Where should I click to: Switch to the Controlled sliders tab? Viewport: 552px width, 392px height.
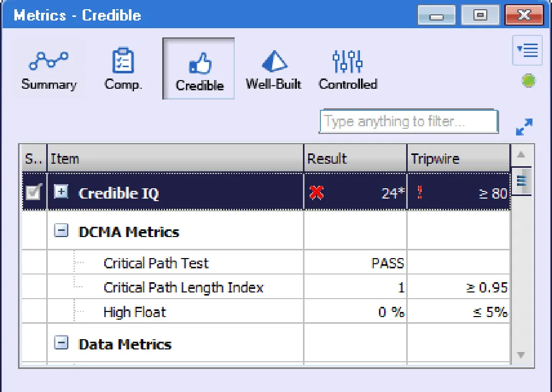(x=348, y=69)
